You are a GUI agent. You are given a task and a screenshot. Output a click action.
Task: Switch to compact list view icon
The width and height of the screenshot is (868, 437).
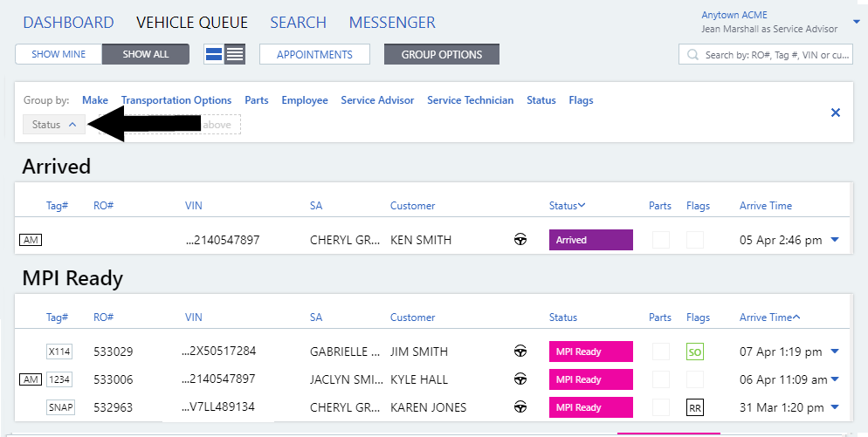click(235, 54)
